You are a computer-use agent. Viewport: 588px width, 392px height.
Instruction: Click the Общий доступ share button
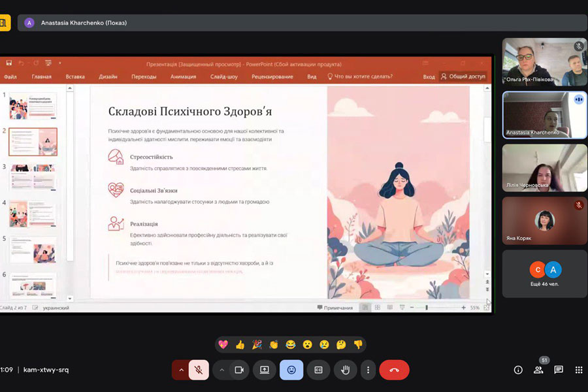click(x=463, y=76)
